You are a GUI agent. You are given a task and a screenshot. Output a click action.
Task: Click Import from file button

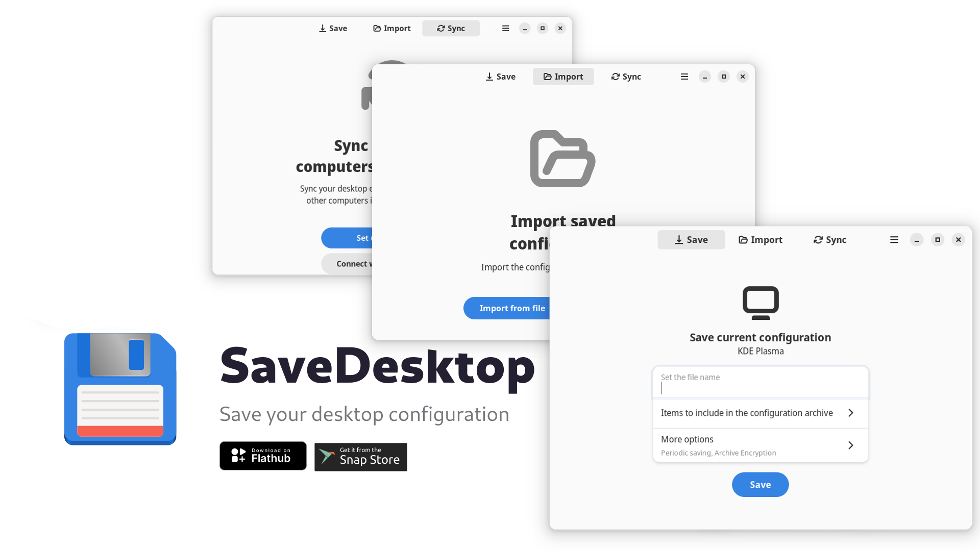pos(512,308)
